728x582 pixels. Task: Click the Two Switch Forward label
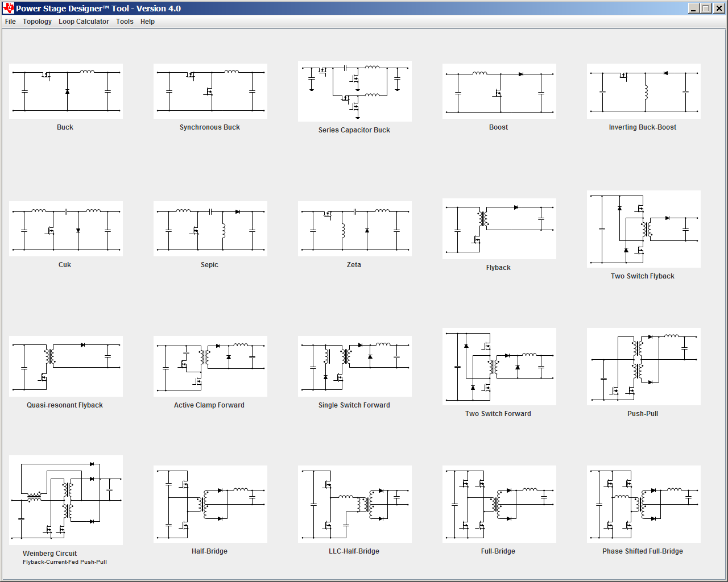(x=498, y=414)
